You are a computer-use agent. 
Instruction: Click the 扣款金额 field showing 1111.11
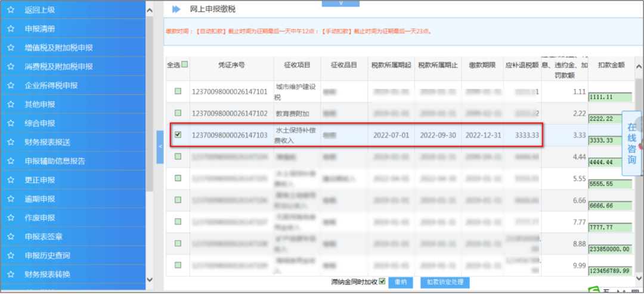coord(610,97)
